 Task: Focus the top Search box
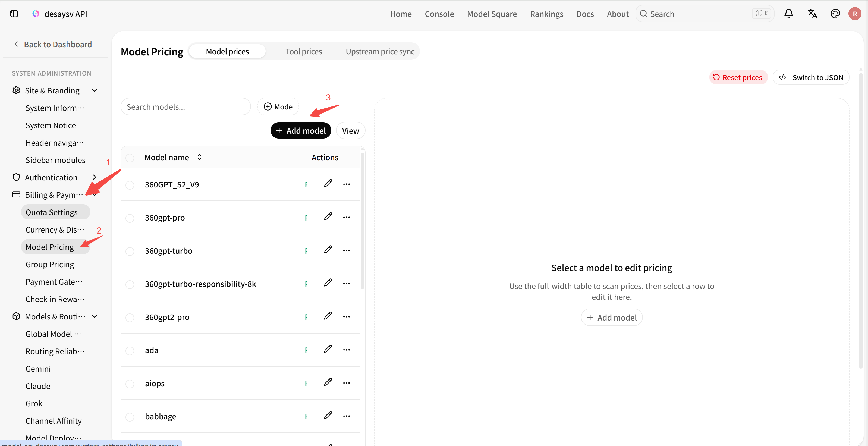[x=705, y=14]
